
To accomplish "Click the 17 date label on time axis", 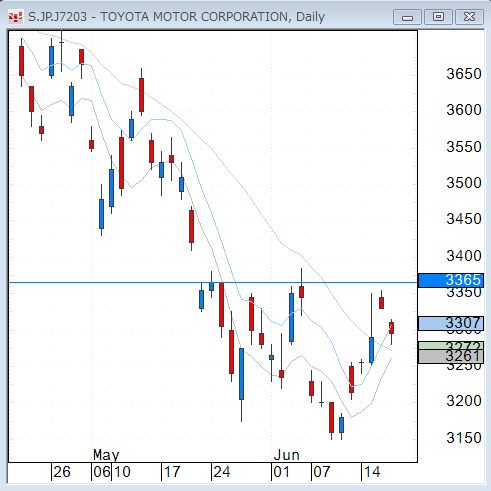I will (x=172, y=472).
